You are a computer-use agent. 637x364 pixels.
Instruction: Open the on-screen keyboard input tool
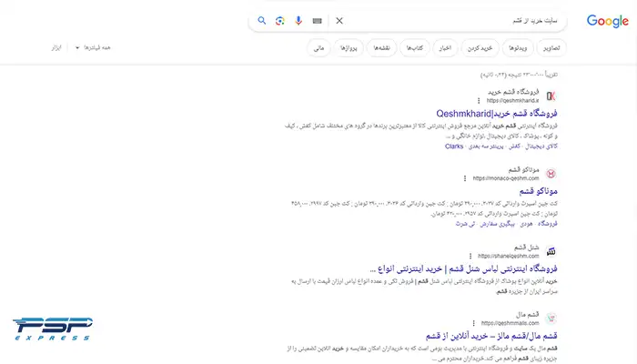tap(318, 21)
